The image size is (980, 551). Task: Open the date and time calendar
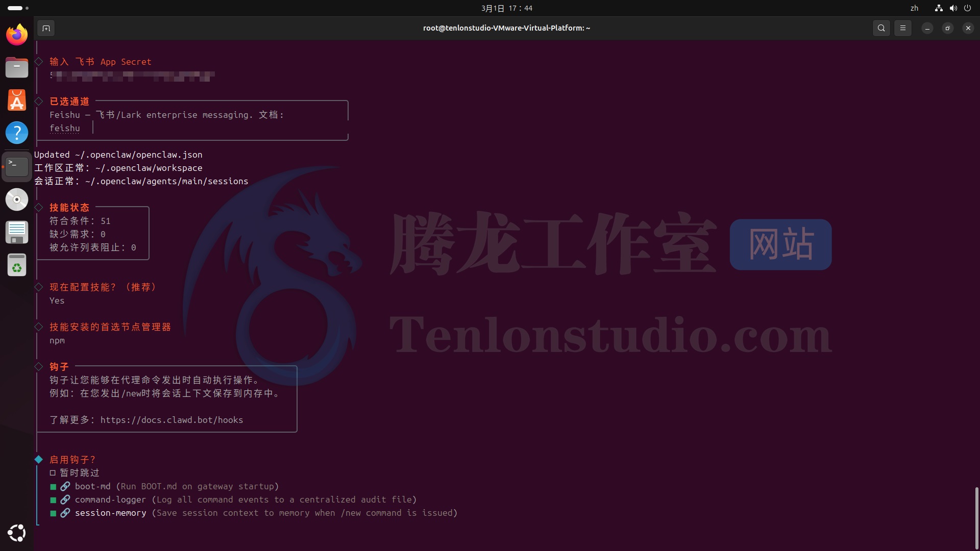(506, 8)
